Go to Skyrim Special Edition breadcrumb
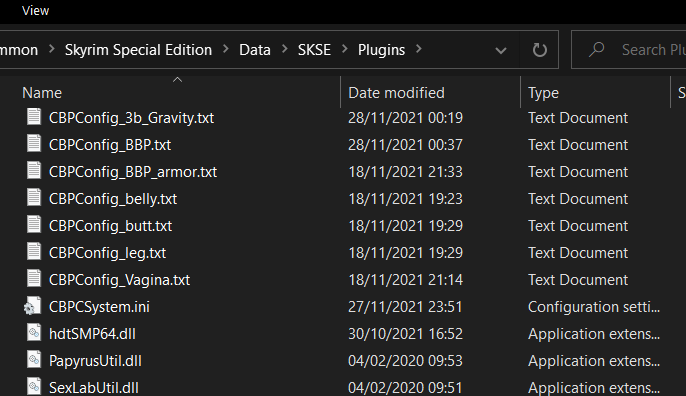The image size is (686, 396). 138,50
